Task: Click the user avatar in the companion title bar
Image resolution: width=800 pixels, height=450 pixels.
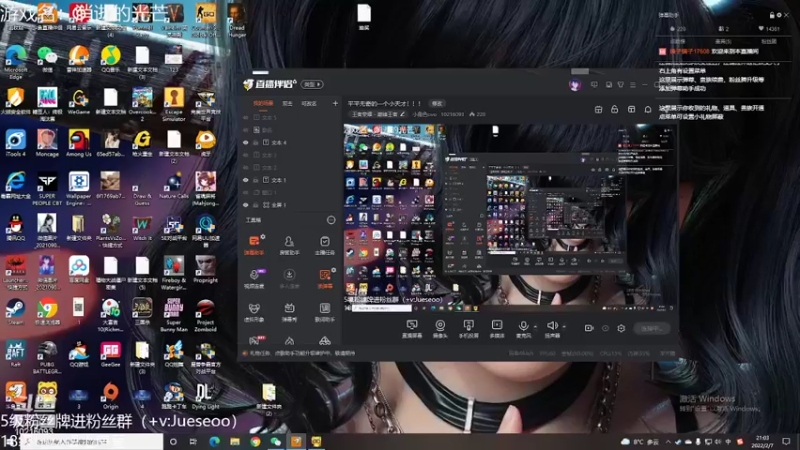Action: point(575,85)
